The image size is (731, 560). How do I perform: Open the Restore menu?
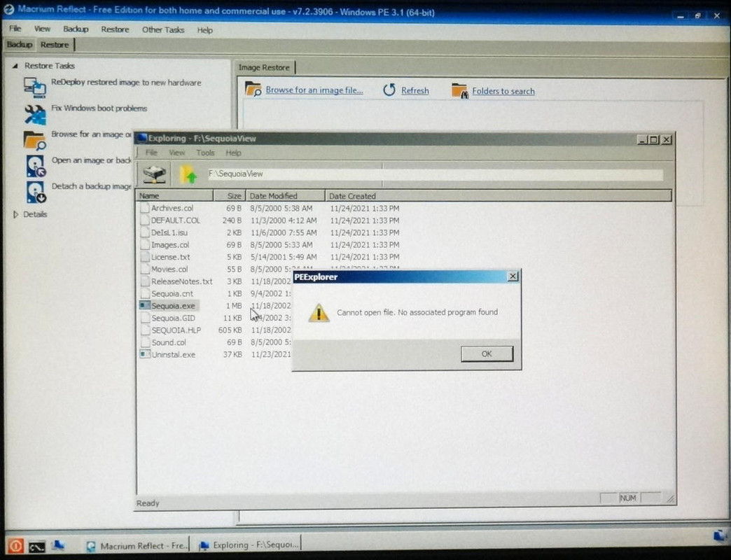115,29
